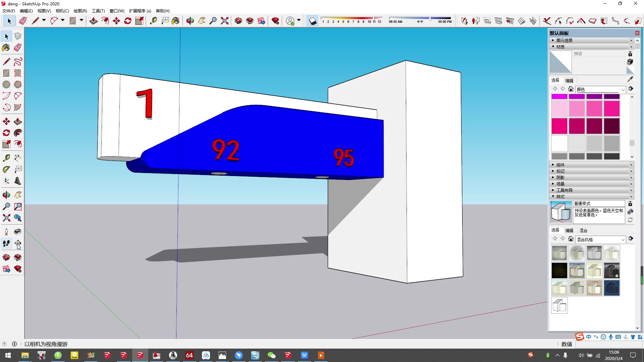Open the 相机(C) camera menu
The width and height of the screenshot is (644, 362).
click(62, 11)
